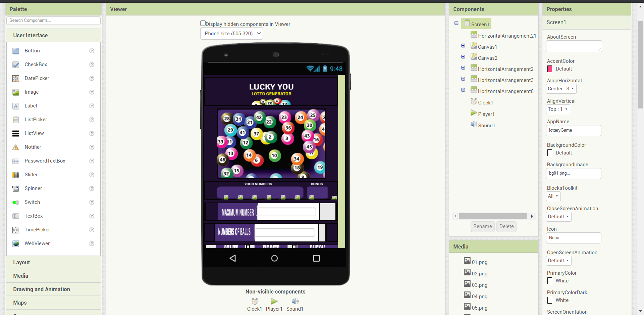Click the phone Back navigation icon
Image resolution: width=644 pixels, height=315 pixels.
233,258
